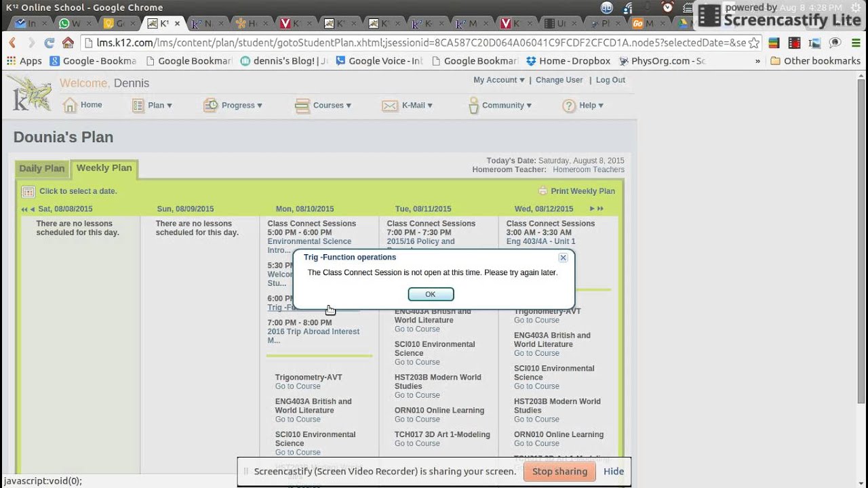Click the Log Out link
Viewport: 868px width, 488px height.
[610, 80]
